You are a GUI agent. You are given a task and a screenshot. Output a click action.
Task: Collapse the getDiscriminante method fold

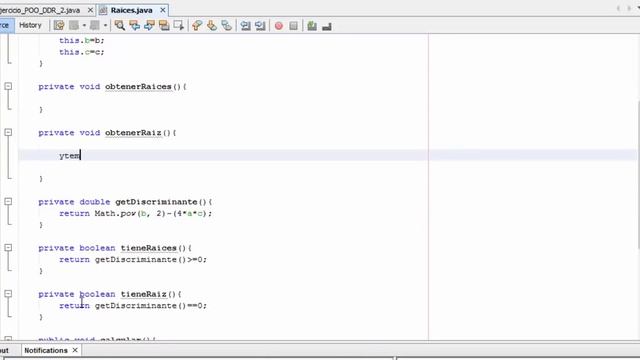pos(8,202)
